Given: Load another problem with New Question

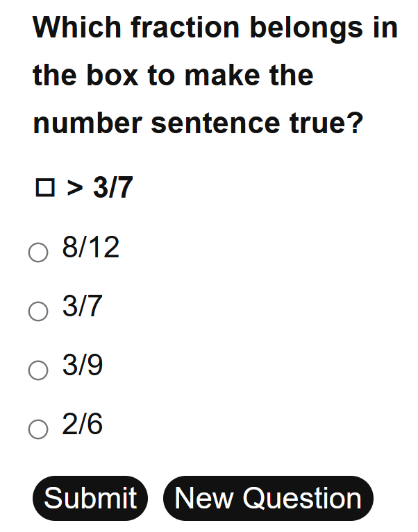Looking at the screenshot, I should pos(268,498).
